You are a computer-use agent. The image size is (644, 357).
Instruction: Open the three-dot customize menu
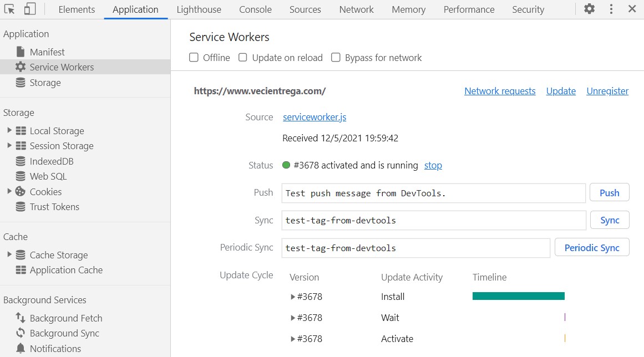pos(611,9)
